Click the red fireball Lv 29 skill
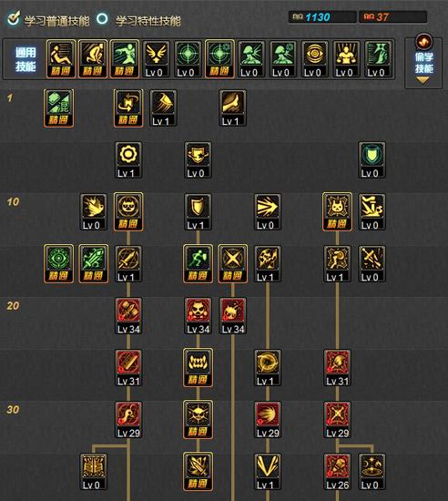 coord(268,420)
